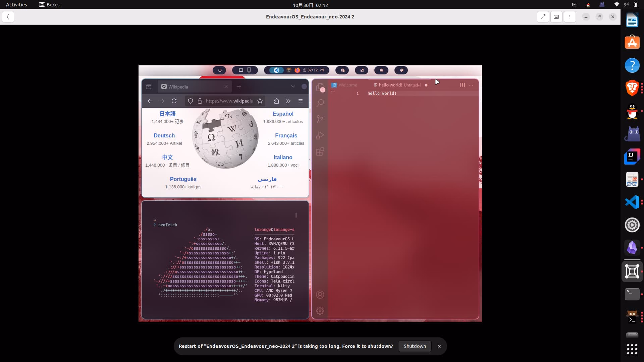Open the فارسی Wikipedia link
This screenshot has height=362, width=644.
point(267,179)
